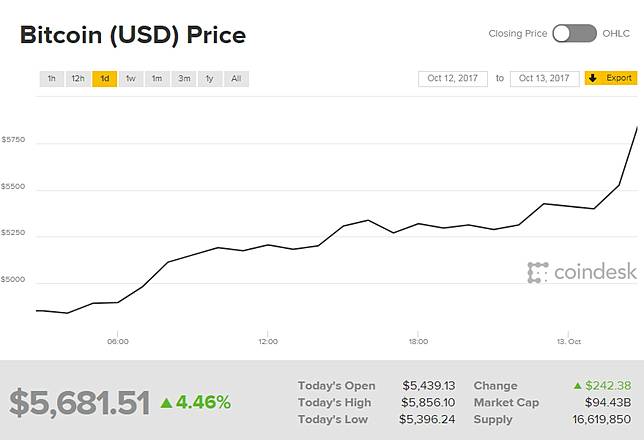Open the start date field Oct 12, 2017
Viewport: 644px width, 440px height.
[x=453, y=78]
